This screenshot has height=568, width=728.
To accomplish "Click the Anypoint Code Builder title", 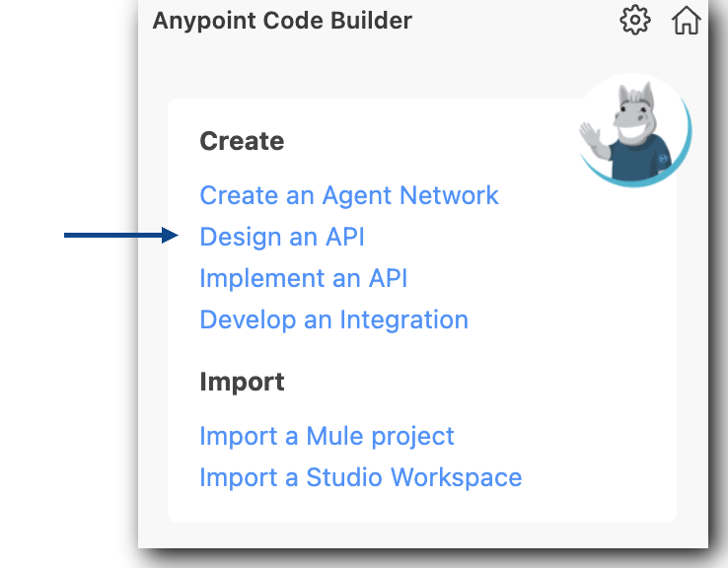I will [282, 21].
